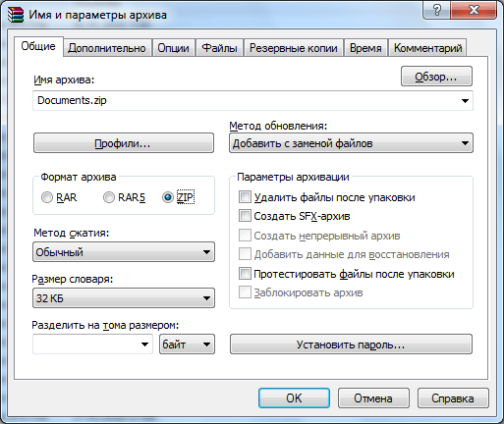
Task: Enable Протестировать файлы после упаковки
Action: coord(245,274)
